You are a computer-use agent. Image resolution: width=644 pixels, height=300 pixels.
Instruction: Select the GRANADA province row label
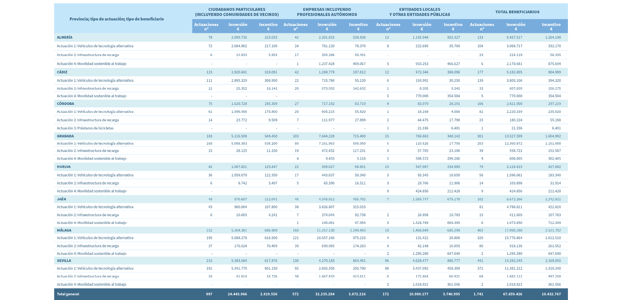[x=65, y=136]
